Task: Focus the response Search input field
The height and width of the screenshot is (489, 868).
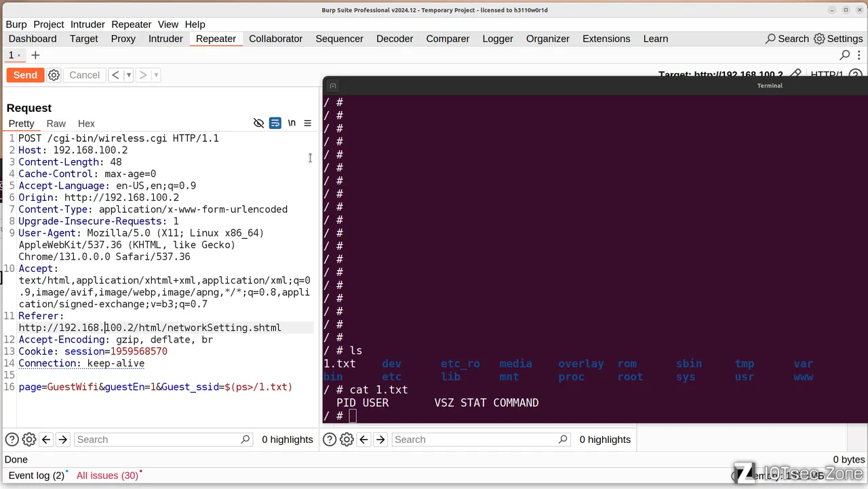Action: point(480,439)
